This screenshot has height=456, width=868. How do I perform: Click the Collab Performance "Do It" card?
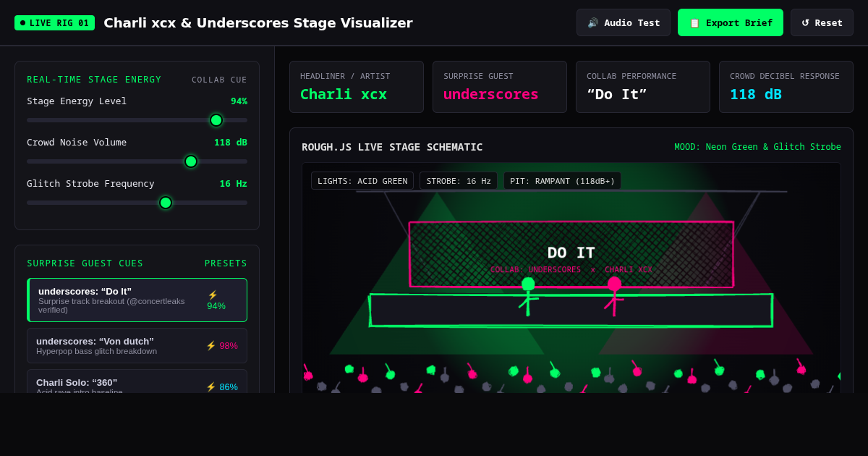pos(643,87)
